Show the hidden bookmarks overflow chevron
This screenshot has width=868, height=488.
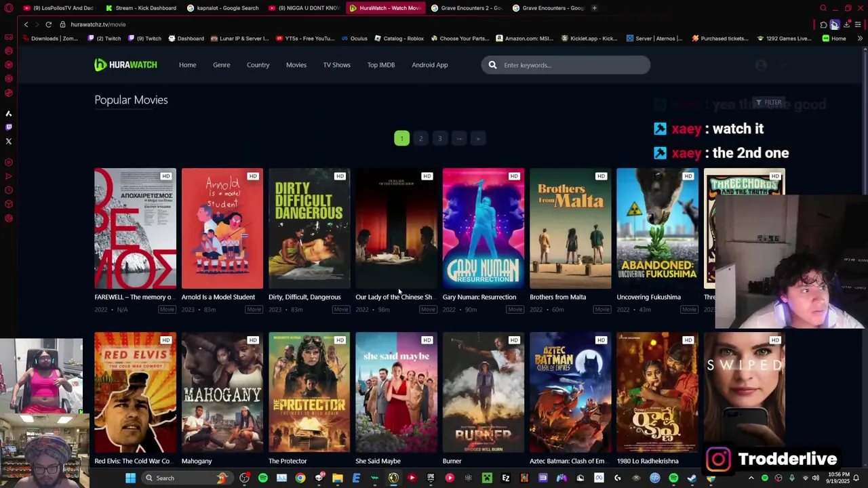tap(860, 39)
